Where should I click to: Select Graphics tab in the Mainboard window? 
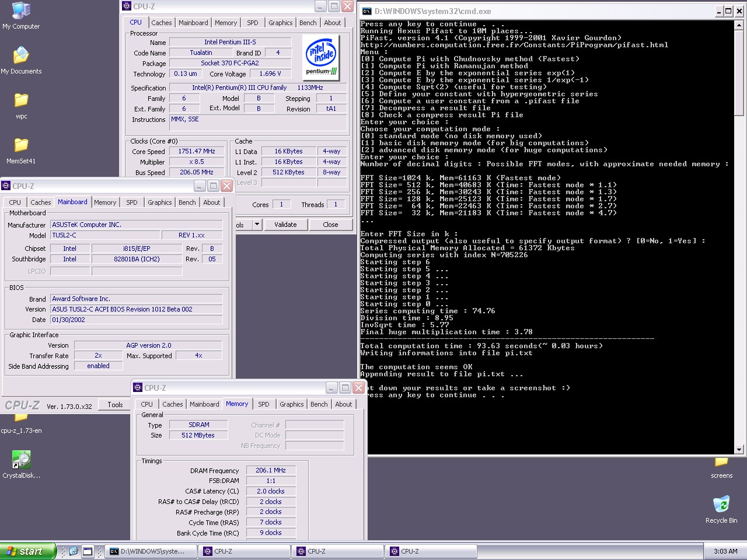click(160, 202)
